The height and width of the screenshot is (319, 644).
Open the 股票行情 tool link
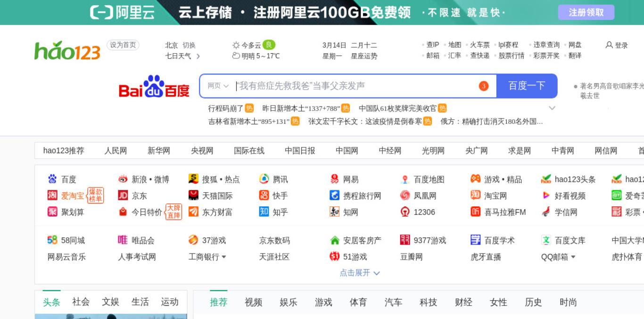pyautogui.click(x=512, y=56)
